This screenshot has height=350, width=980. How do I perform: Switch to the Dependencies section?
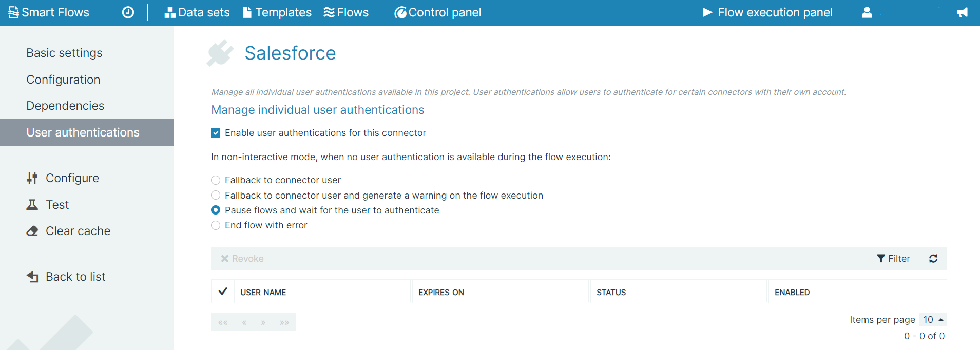[65, 106]
